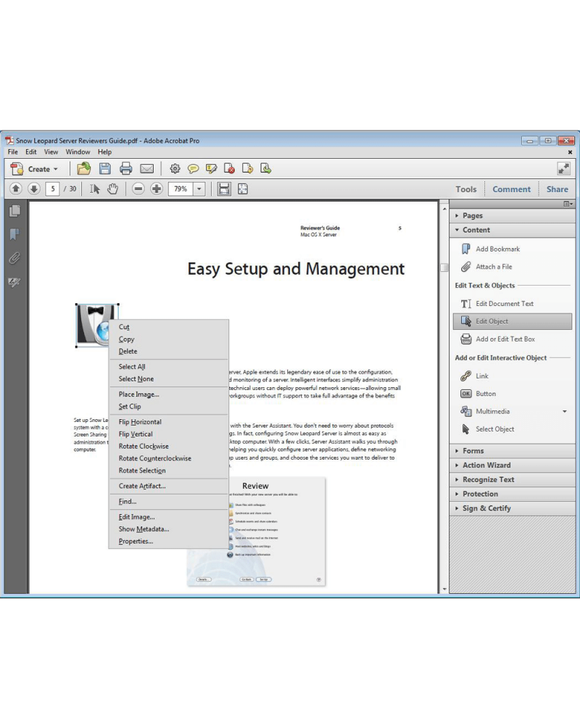Open the Page Thumbnails pane

click(14, 211)
